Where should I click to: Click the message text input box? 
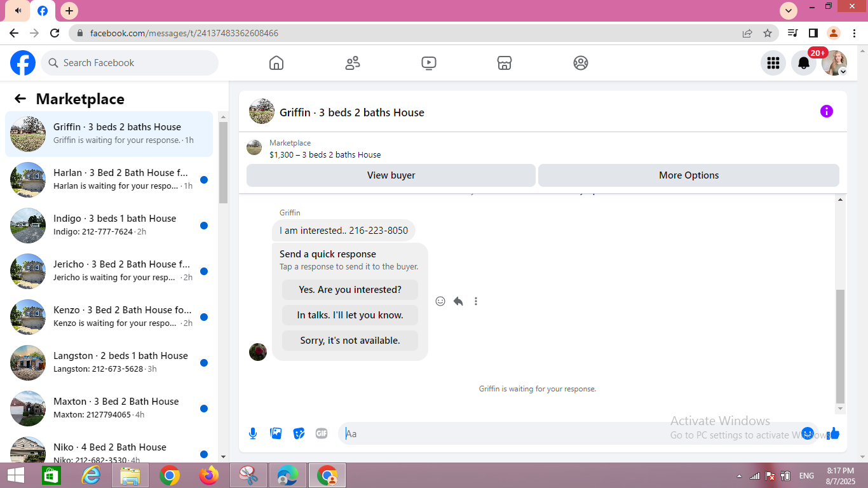coord(572,433)
